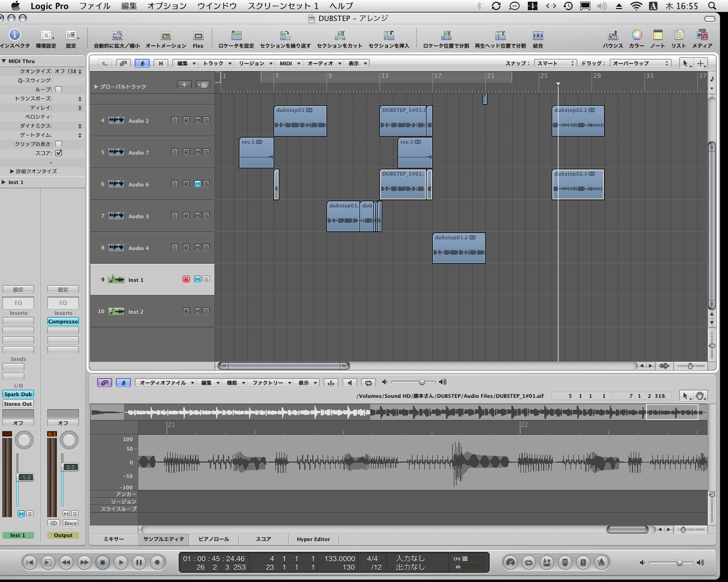Open the リージョン region dropdown
Image resolution: width=728 pixels, height=582 pixels.
pyautogui.click(x=255, y=63)
